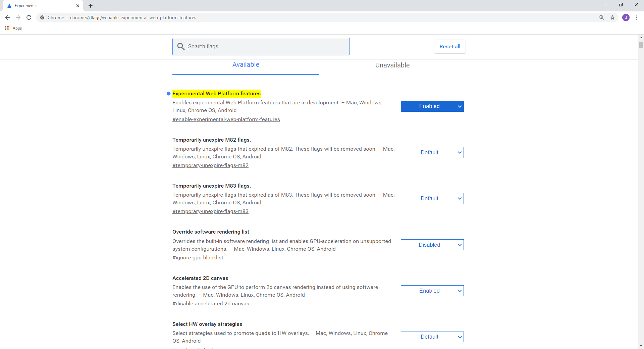The width and height of the screenshot is (644, 349).
Task: Close the Experiments tab
Action: click(78, 6)
